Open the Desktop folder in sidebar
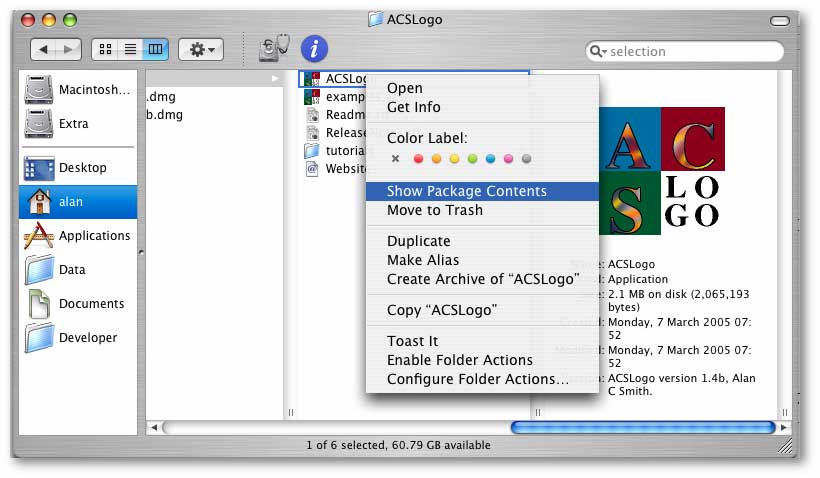The width and height of the screenshot is (820, 478). pos(39,168)
